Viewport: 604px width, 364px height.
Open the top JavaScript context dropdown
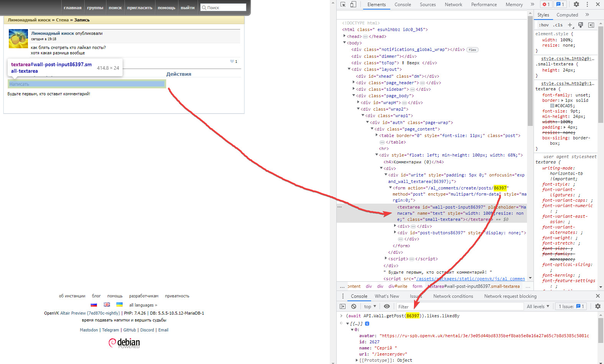[370, 306]
